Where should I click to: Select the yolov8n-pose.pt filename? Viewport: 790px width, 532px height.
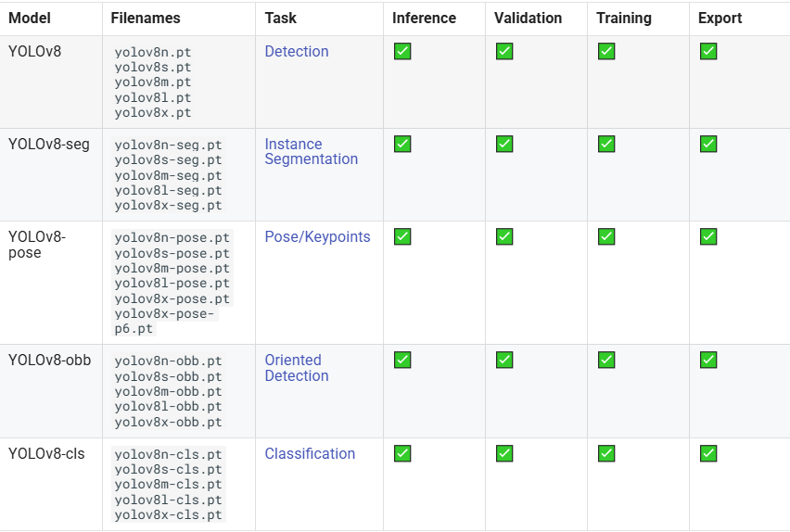coord(172,238)
